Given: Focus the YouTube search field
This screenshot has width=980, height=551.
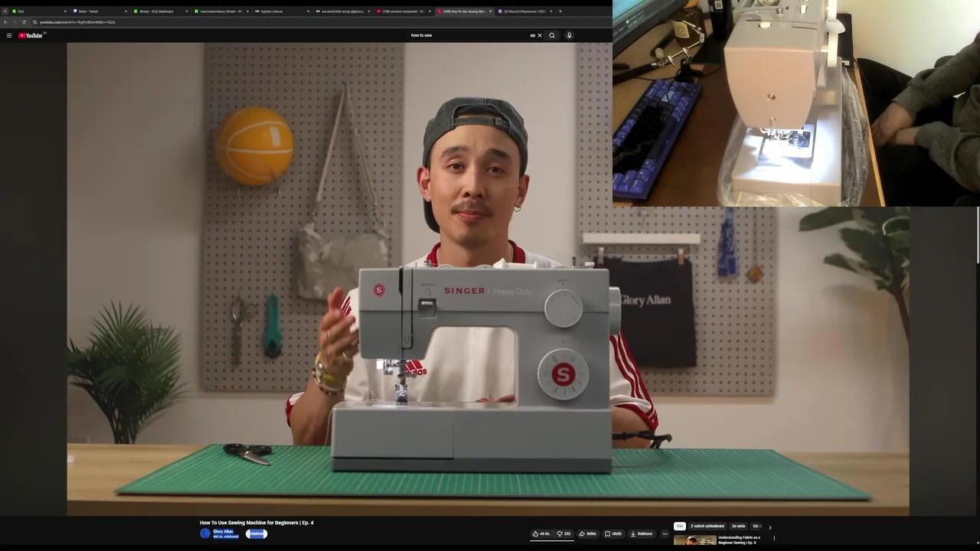Looking at the screenshot, I should pos(469,35).
